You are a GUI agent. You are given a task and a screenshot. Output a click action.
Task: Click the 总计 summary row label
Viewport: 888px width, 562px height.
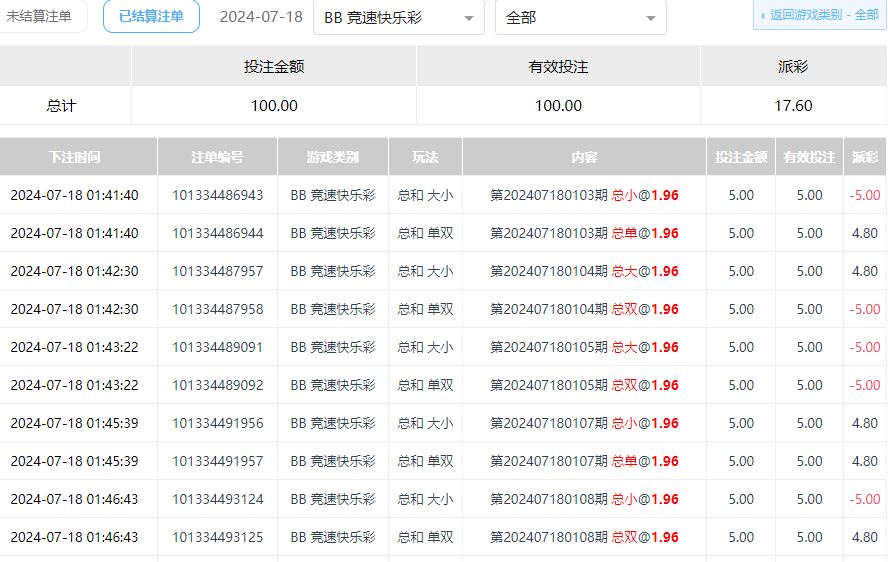tap(61, 106)
